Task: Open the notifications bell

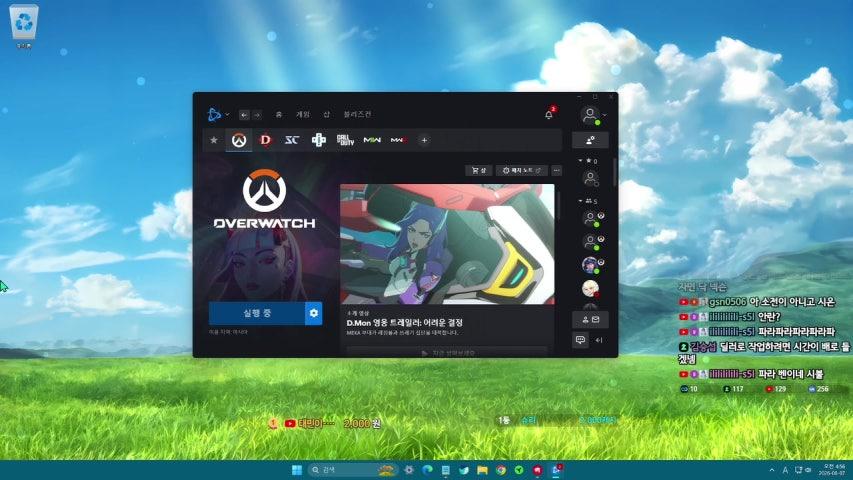Action: (549, 114)
